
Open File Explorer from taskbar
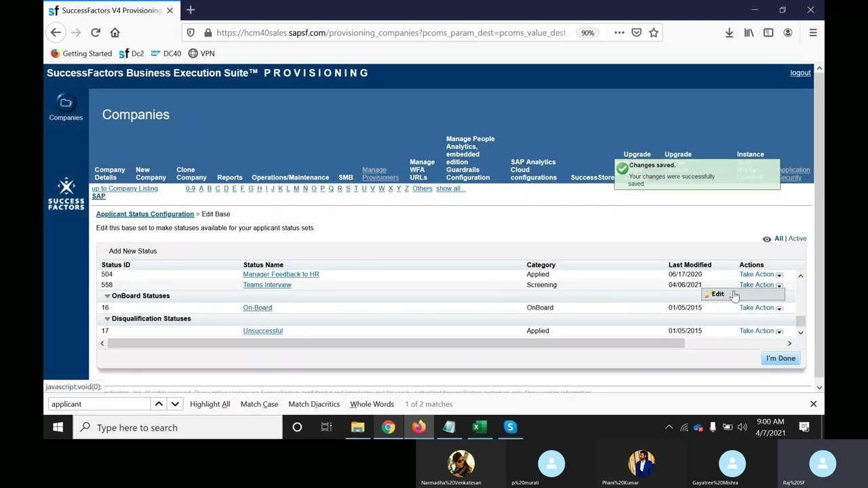tap(357, 428)
